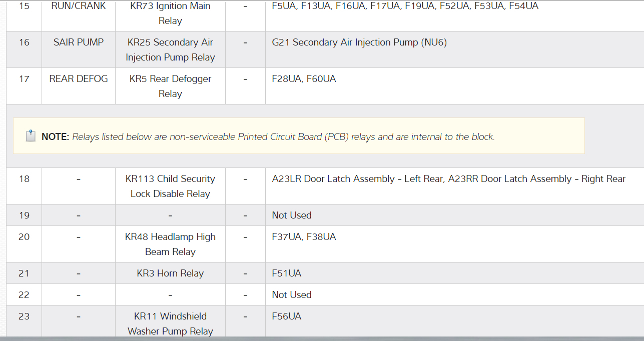Select KR48 Headlamp High Beam Relay
The width and height of the screenshot is (644, 341).
coord(170,244)
